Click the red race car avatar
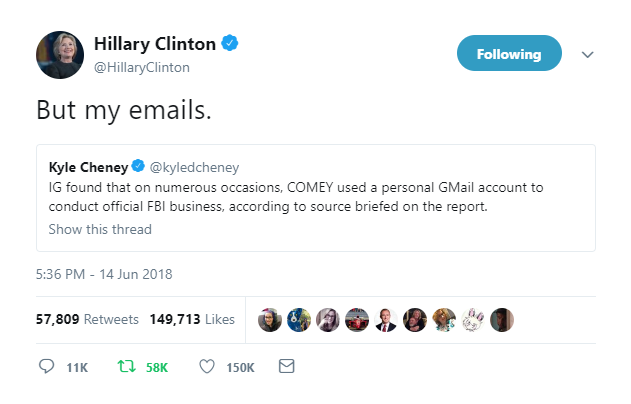This screenshot has width=631, height=404. click(356, 320)
